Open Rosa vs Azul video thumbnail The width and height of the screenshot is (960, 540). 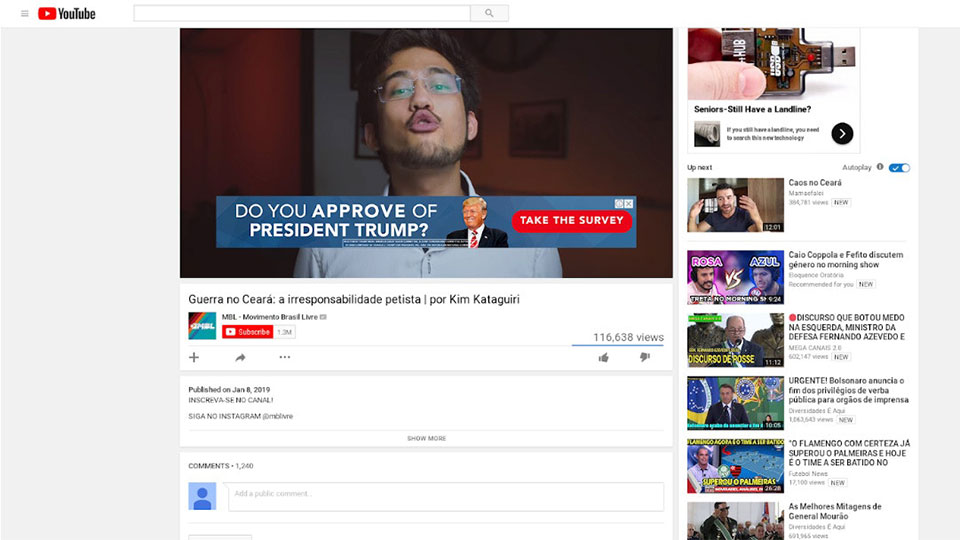(x=735, y=277)
